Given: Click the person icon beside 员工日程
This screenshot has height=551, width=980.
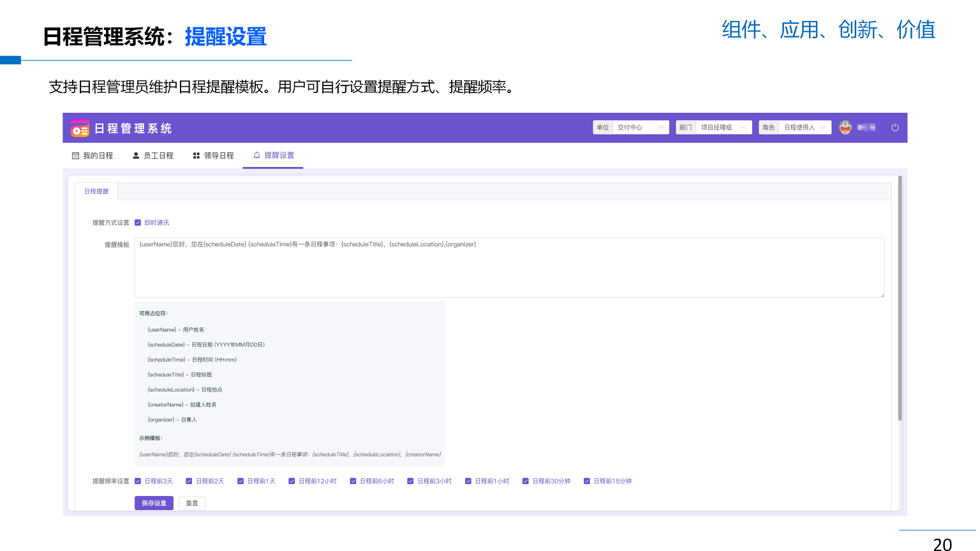Looking at the screenshot, I should (x=136, y=156).
